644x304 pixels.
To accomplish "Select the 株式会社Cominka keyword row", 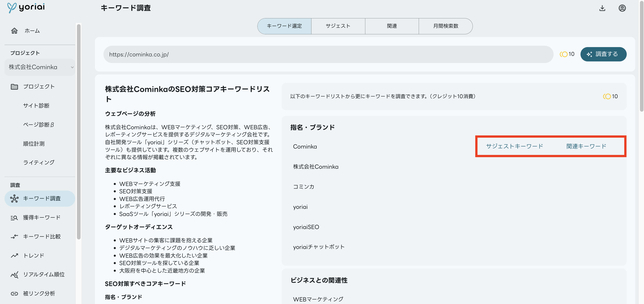I will click(x=454, y=167).
